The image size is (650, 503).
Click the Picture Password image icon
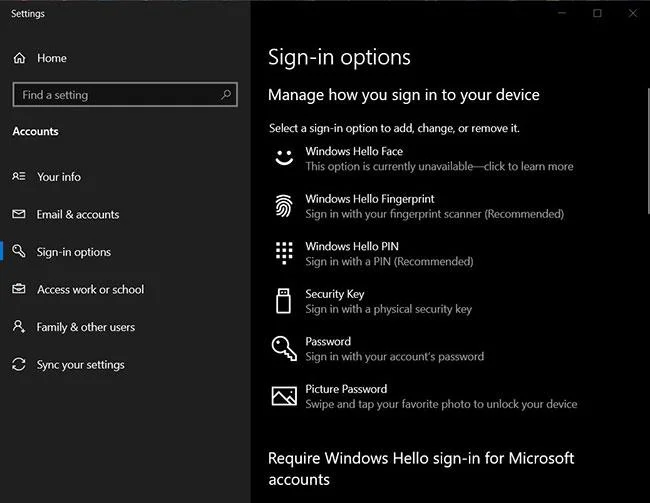pos(284,396)
